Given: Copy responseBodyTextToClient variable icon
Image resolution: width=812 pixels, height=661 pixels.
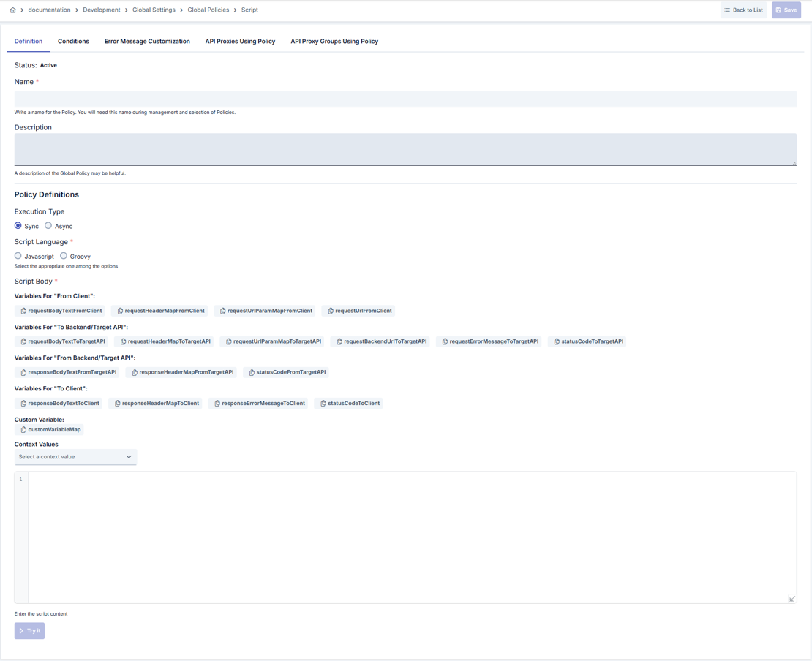Looking at the screenshot, I should (x=23, y=403).
